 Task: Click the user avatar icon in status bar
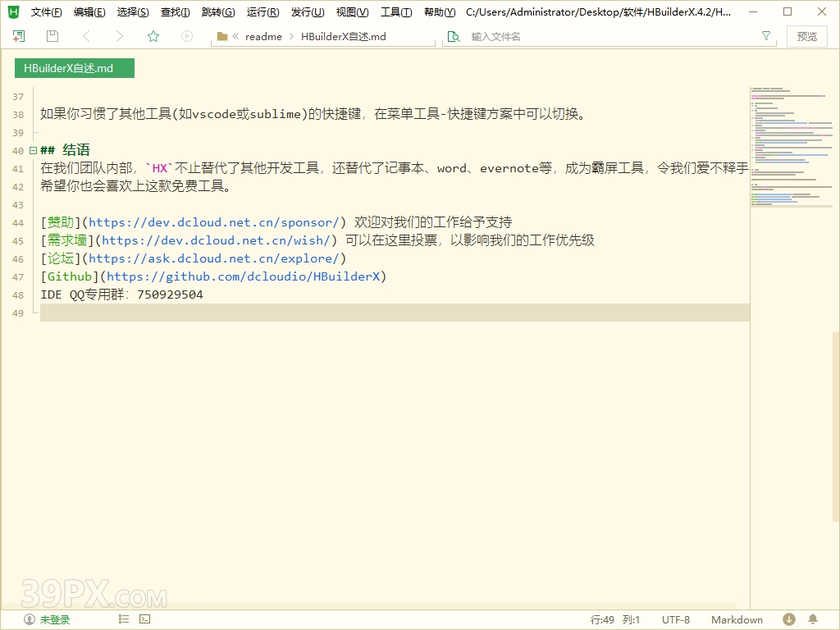pos(30,620)
